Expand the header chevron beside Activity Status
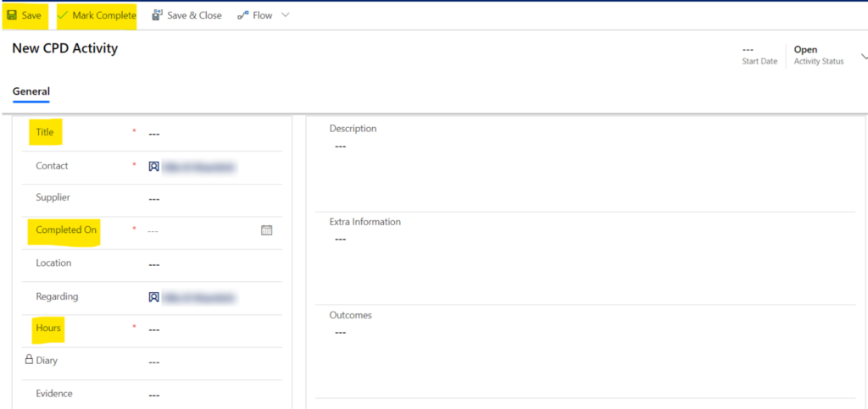 pos(863,55)
